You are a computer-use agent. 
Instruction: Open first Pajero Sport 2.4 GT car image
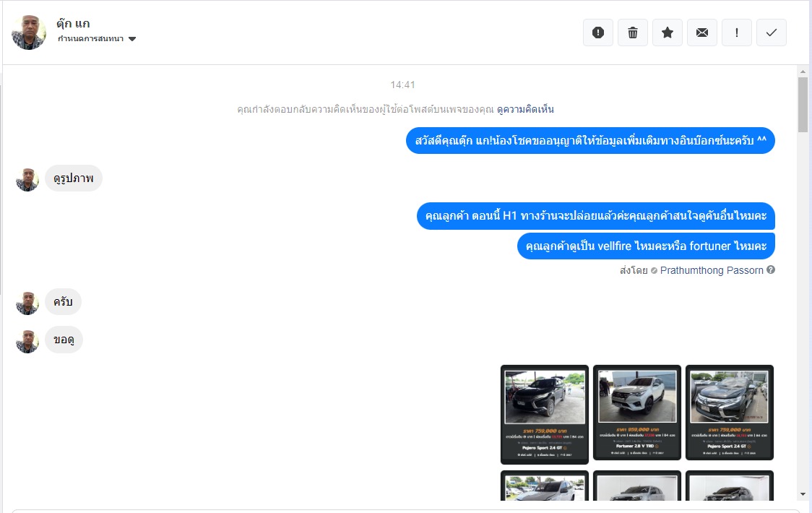(x=544, y=415)
